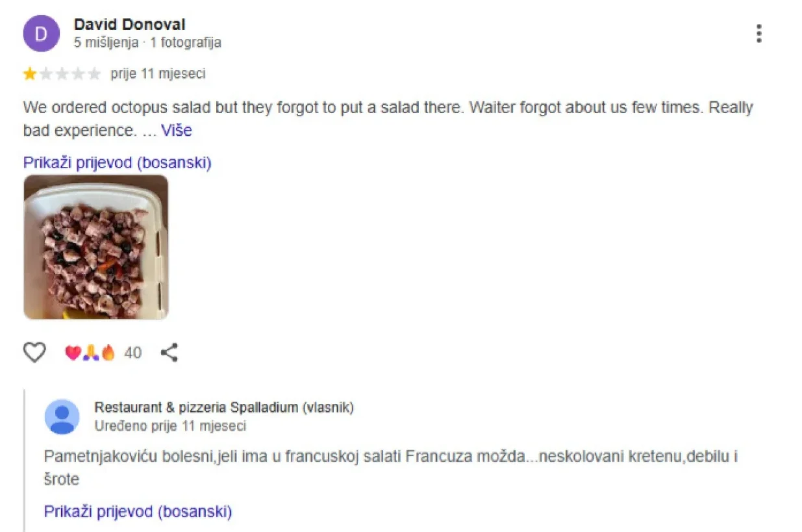Click the praying hands reaction emoji
The image size is (802, 532).
pyautogui.click(x=90, y=353)
